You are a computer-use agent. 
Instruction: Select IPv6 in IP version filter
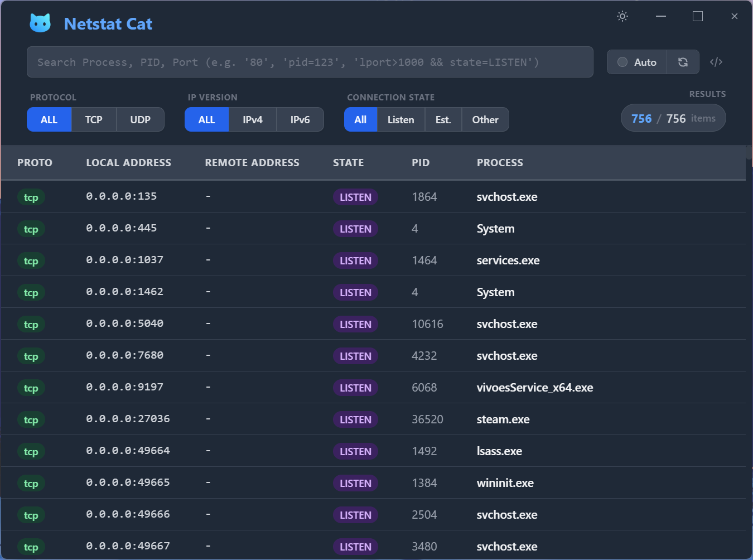coord(300,119)
